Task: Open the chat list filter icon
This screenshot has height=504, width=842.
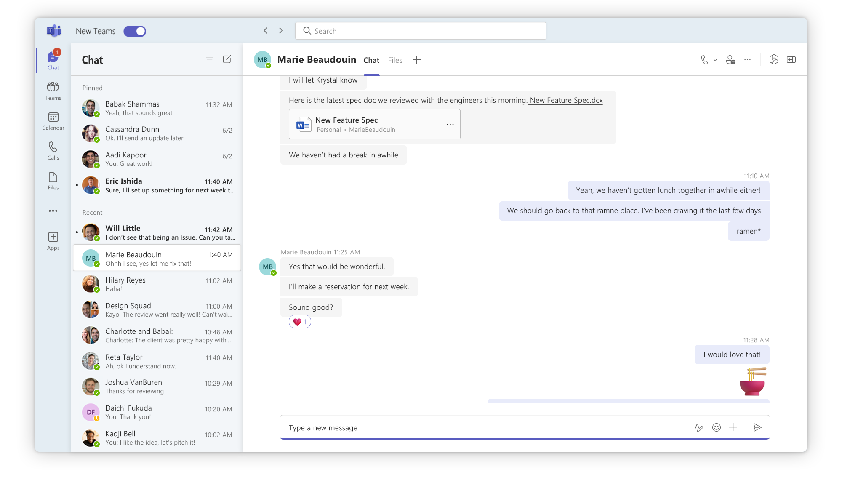Action: tap(209, 59)
